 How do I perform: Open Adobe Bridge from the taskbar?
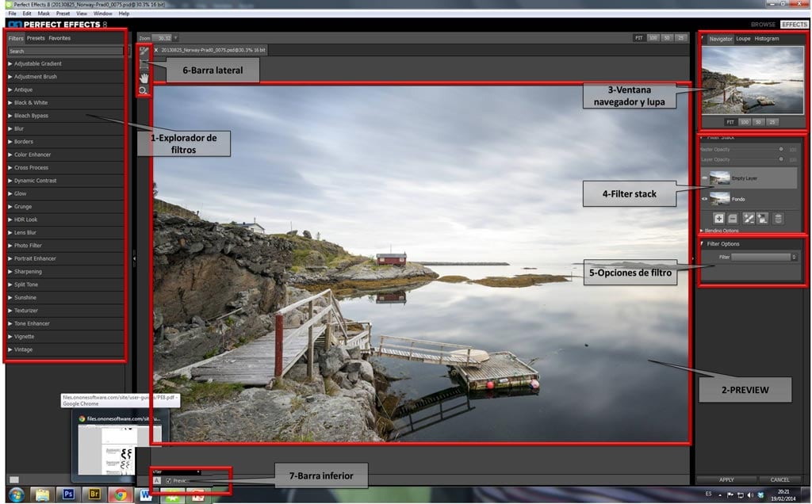coord(94,494)
